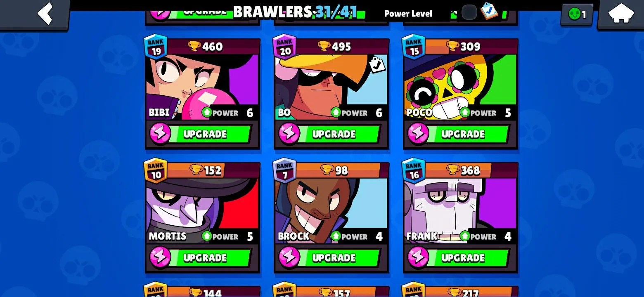This screenshot has width=644, height=297.
Task: Tap the back arrow icon
Action: [x=45, y=13]
